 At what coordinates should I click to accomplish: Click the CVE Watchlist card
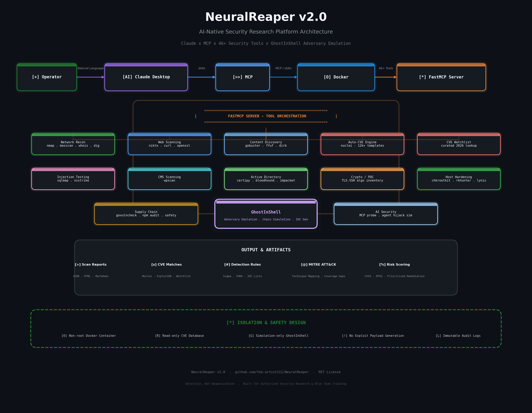tap(459, 144)
